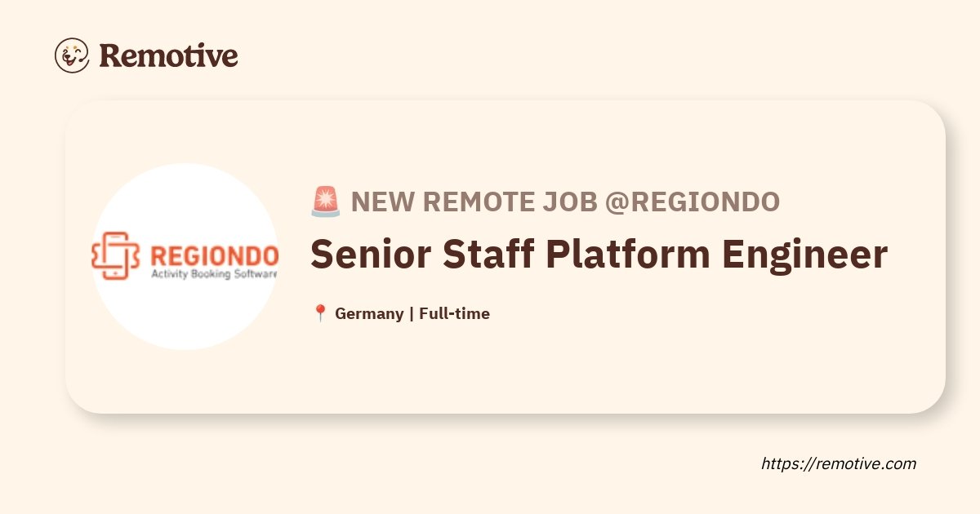Open the circular Regiondo company logo
Viewport: 980px width, 514px height.
185,256
